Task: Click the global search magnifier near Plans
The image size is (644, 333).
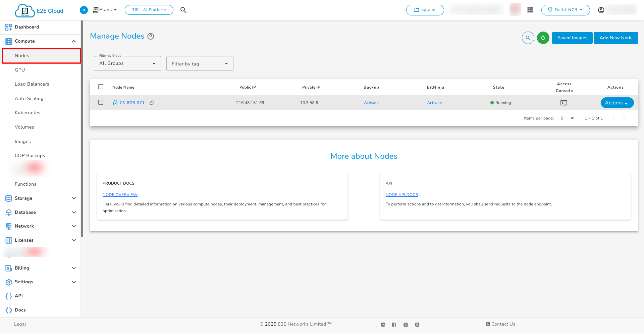Action: point(183,10)
